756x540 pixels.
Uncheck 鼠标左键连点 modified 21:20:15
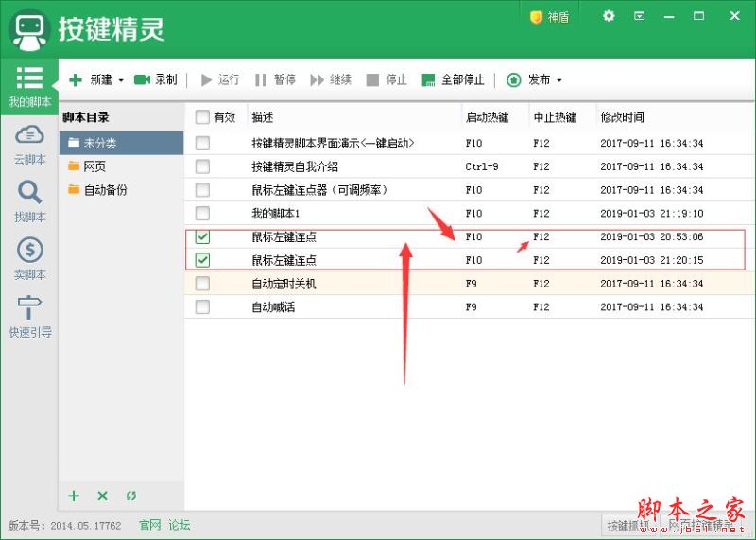click(x=202, y=260)
